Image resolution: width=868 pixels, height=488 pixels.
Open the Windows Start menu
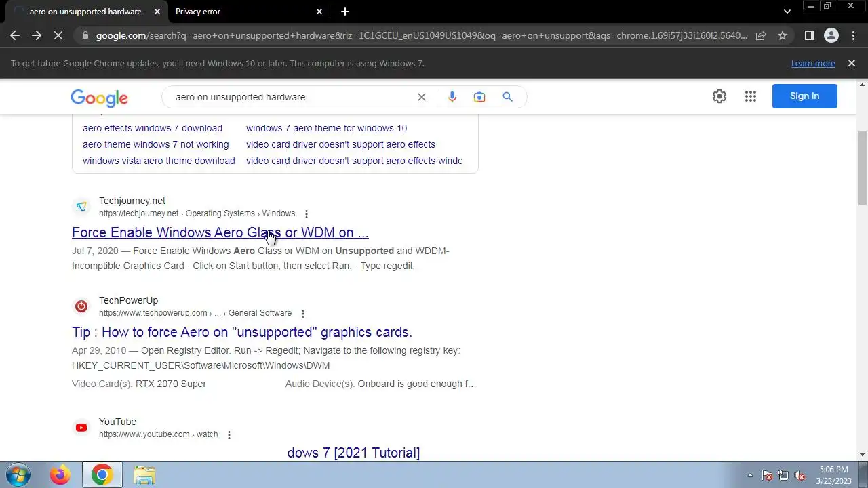pos(18,475)
